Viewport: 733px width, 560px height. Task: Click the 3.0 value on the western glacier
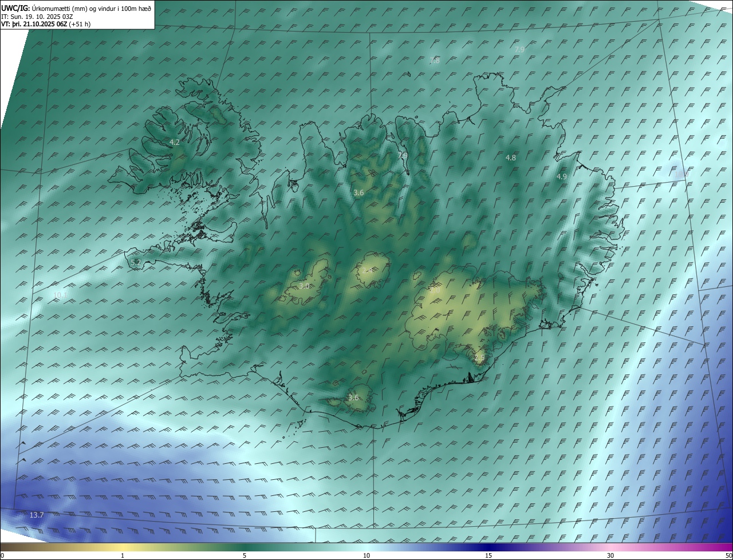(304, 286)
